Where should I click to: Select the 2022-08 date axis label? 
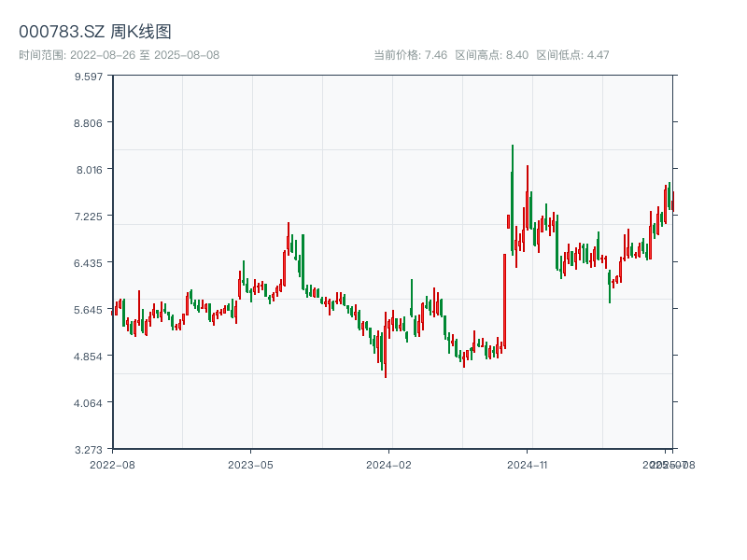click(112, 464)
